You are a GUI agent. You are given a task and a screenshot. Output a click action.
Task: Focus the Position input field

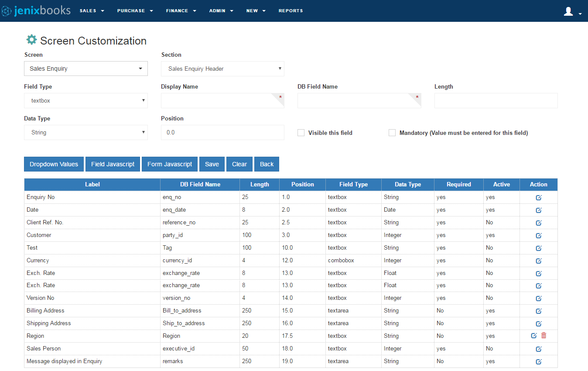click(222, 132)
